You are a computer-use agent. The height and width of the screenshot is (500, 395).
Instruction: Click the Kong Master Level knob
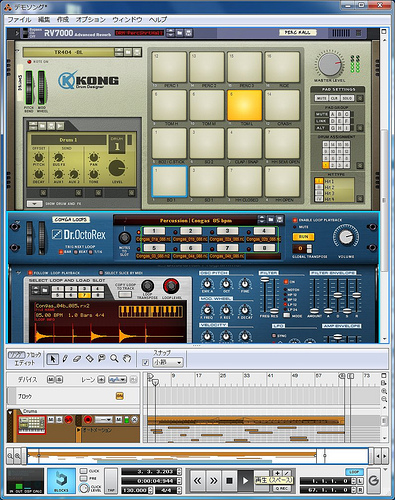click(x=330, y=64)
